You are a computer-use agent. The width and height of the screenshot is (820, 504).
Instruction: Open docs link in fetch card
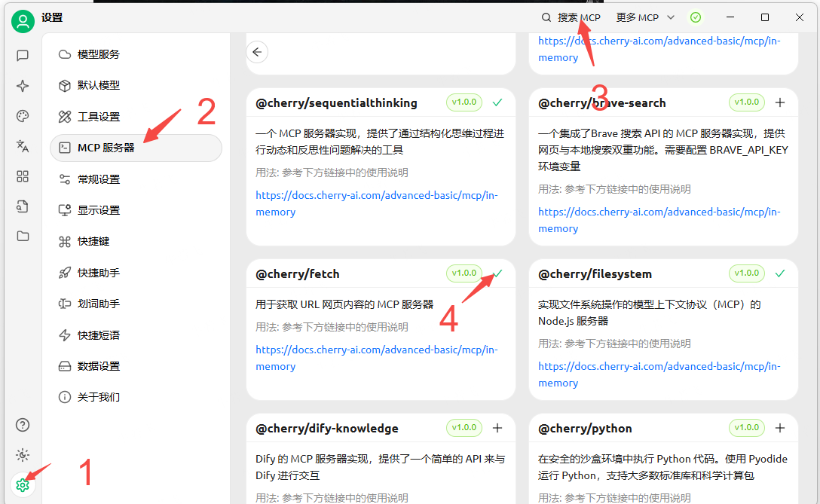pos(377,358)
